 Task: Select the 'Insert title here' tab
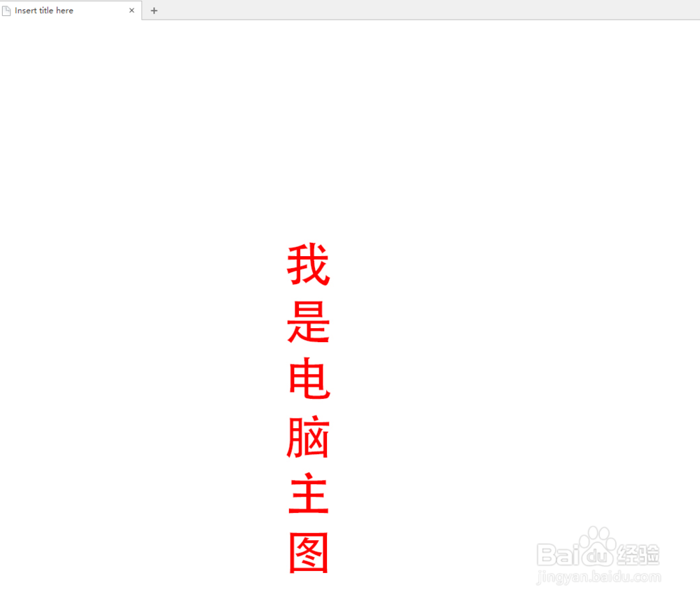click(71, 10)
